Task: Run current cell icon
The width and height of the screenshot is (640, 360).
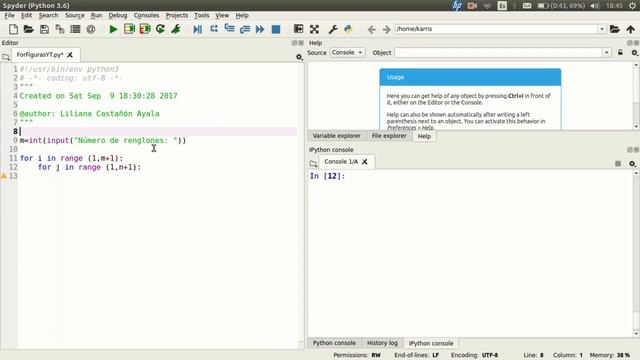Action: pyautogui.click(x=129, y=29)
